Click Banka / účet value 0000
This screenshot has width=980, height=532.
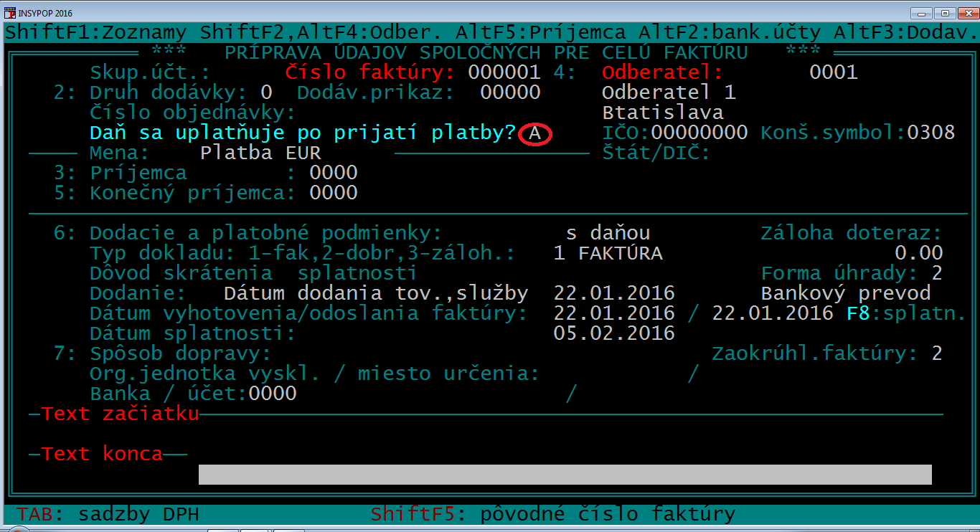(273, 394)
